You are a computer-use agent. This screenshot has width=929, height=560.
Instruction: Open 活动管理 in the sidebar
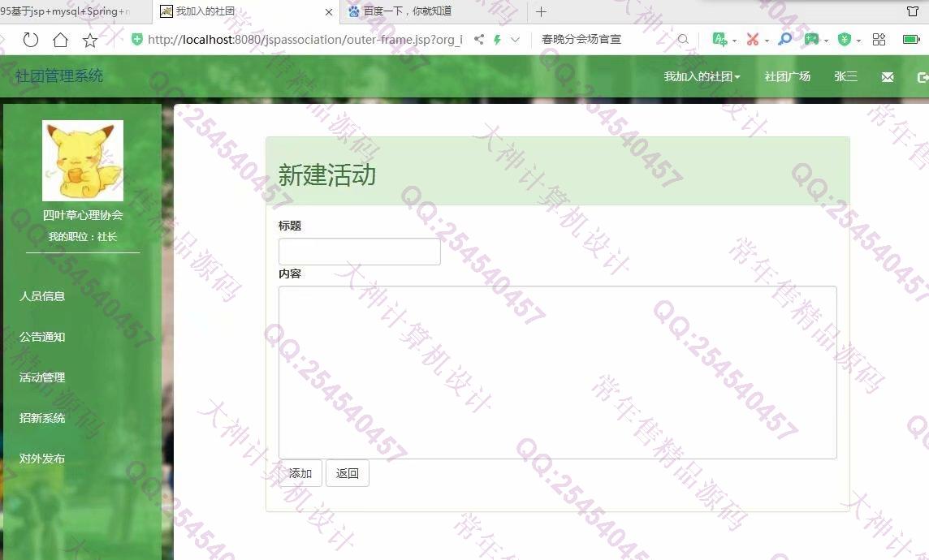tap(42, 377)
